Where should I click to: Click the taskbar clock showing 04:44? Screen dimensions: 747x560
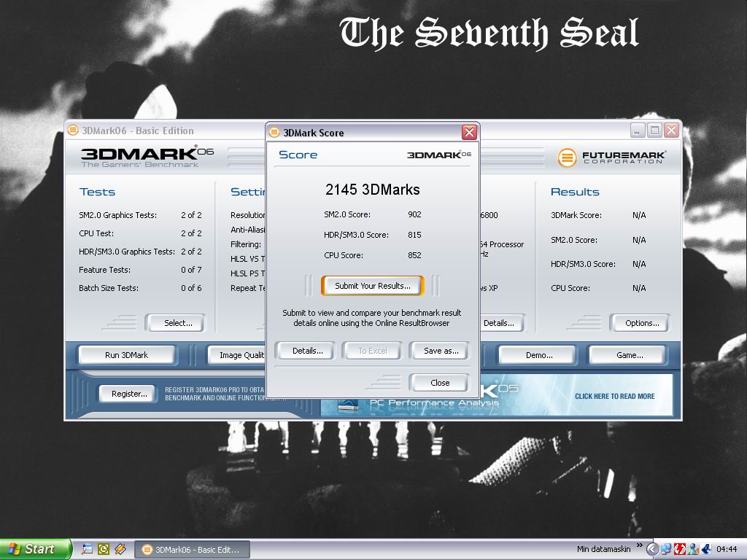[x=727, y=549]
